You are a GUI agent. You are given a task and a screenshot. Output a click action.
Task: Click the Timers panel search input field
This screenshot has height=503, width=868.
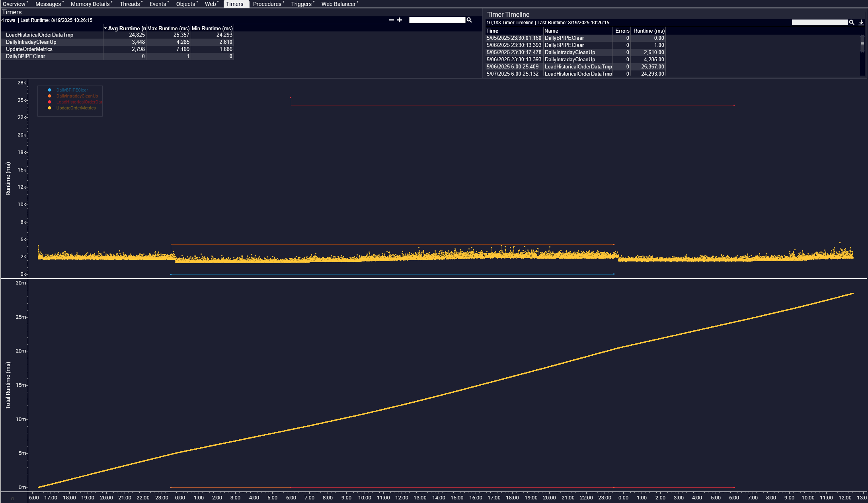[x=437, y=20]
